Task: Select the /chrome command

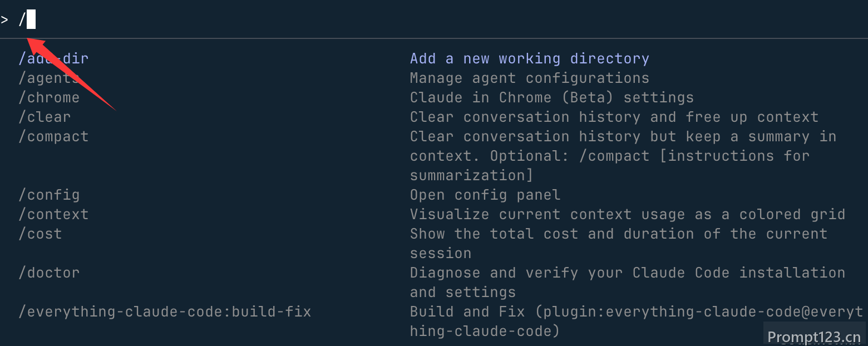Action: 49,97
